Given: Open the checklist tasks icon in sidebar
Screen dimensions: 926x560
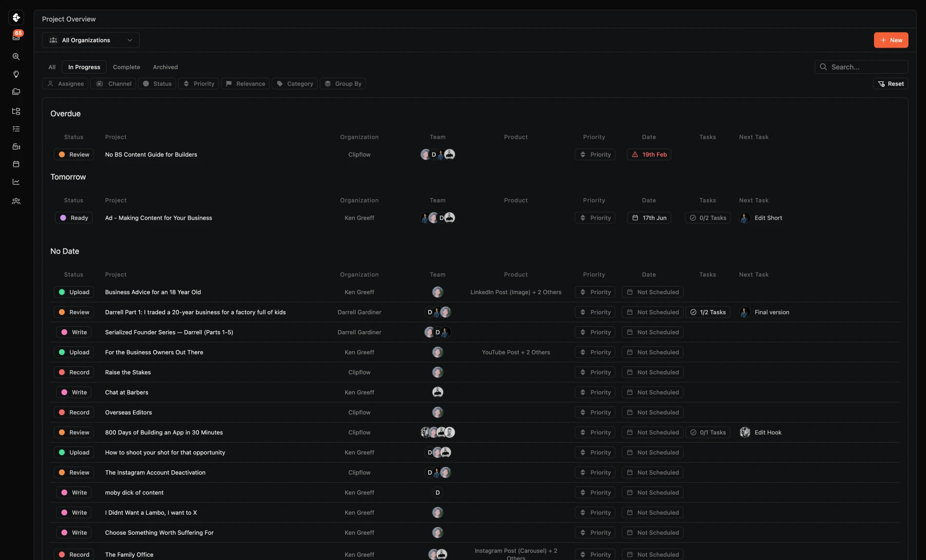Looking at the screenshot, I should (16, 129).
